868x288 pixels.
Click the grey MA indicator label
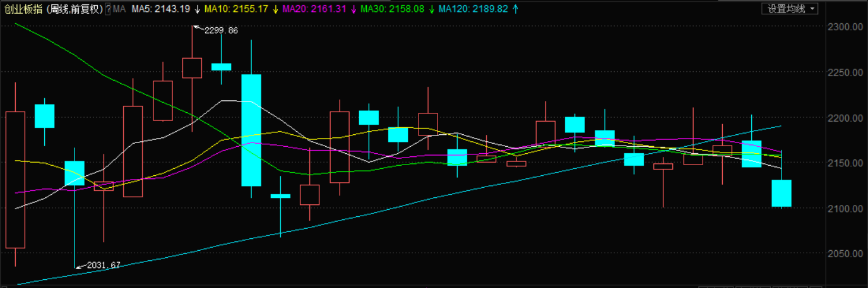pyautogui.click(x=119, y=9)
